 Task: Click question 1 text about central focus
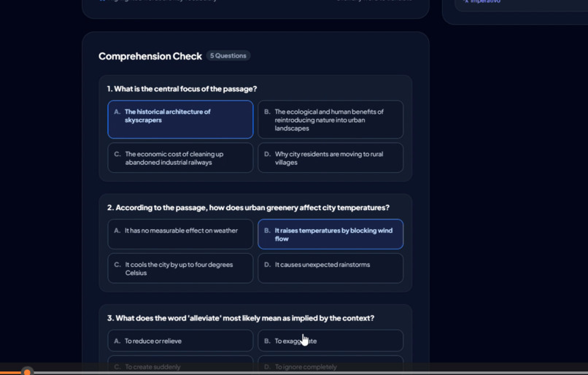coord(182,89)
